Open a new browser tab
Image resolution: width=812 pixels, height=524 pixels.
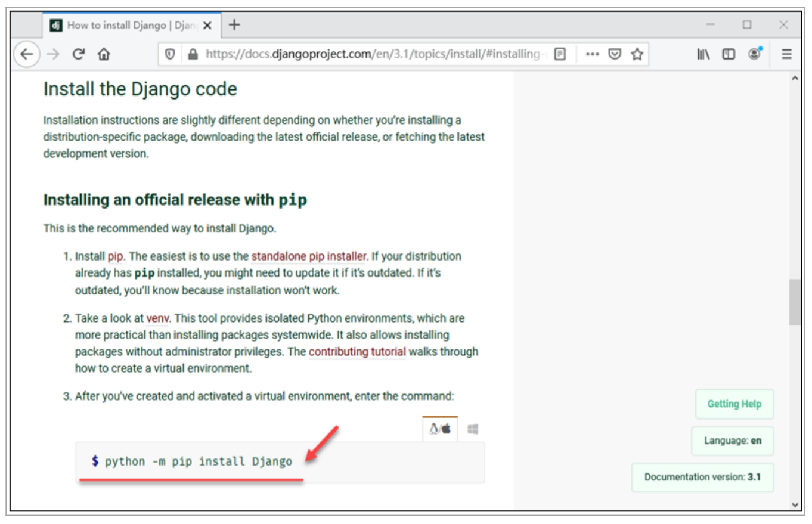tap(234, 25)
